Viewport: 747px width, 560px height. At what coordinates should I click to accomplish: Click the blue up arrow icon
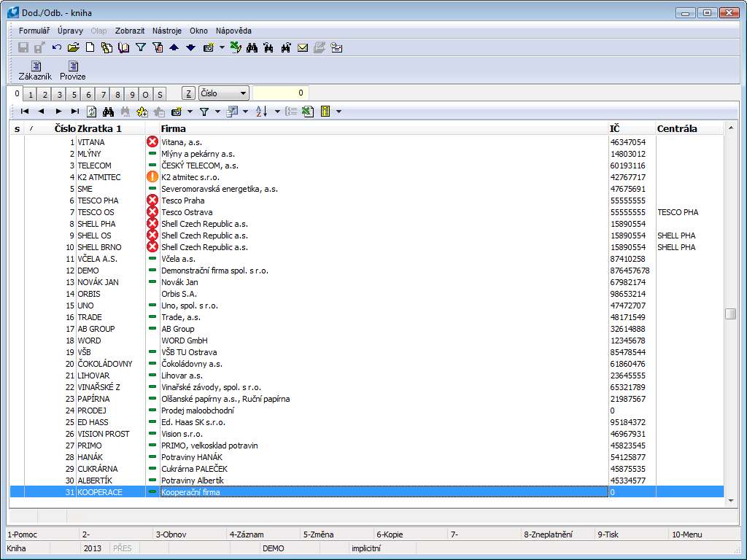174,48
